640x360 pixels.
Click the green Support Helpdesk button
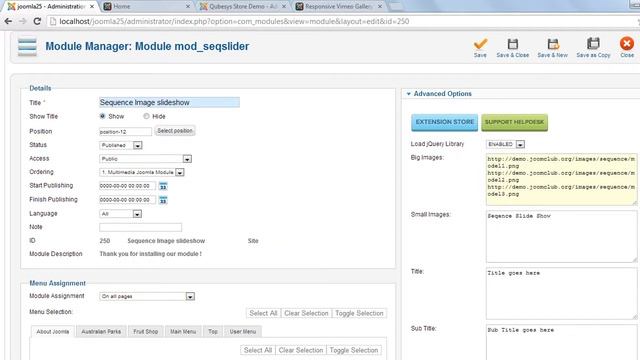(x=514, y=122)
